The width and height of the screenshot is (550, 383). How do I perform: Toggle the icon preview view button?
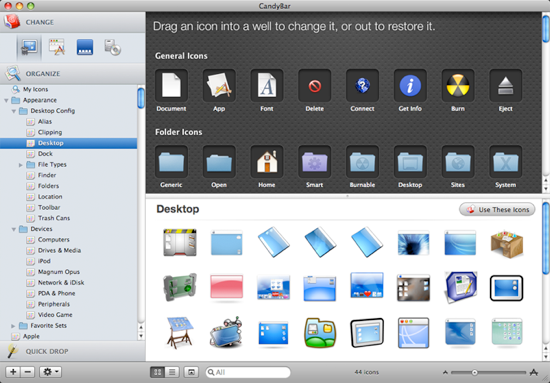tap(191, 372)
